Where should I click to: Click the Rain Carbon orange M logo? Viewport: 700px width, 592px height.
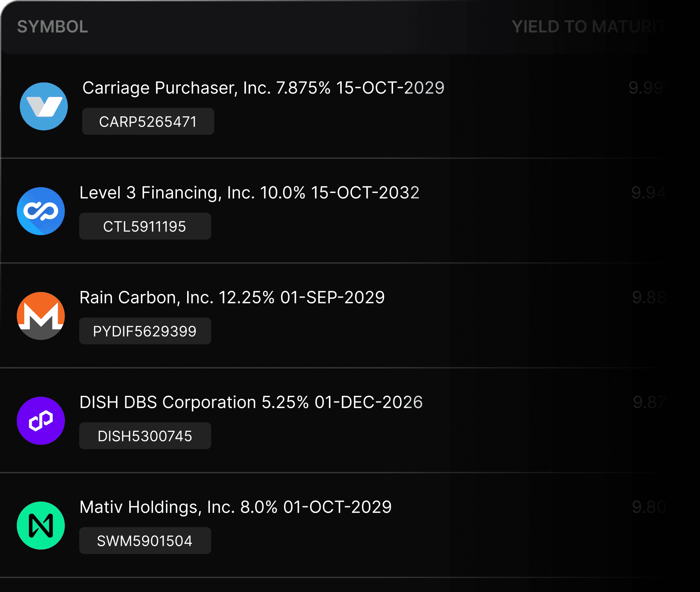click(x=41, y=316)
